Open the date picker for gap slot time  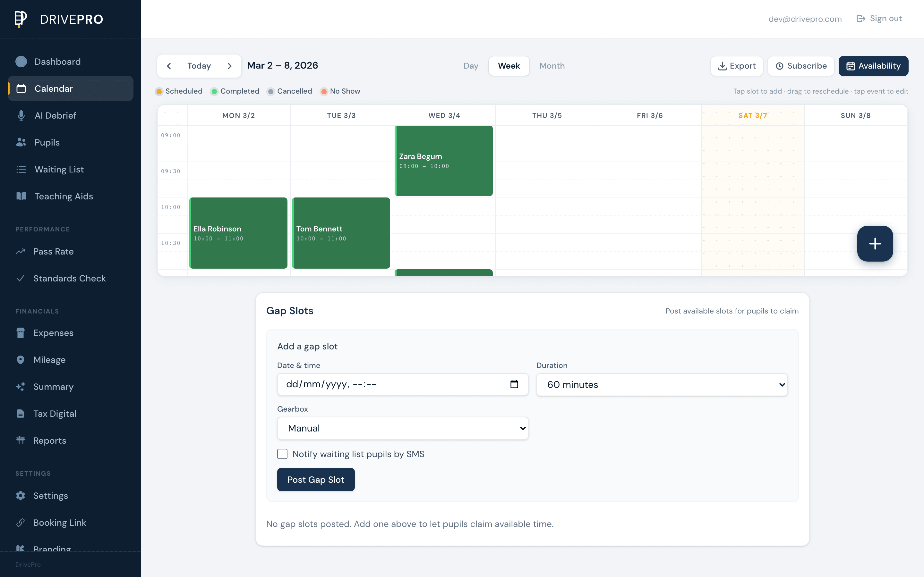tap(514, 384)
